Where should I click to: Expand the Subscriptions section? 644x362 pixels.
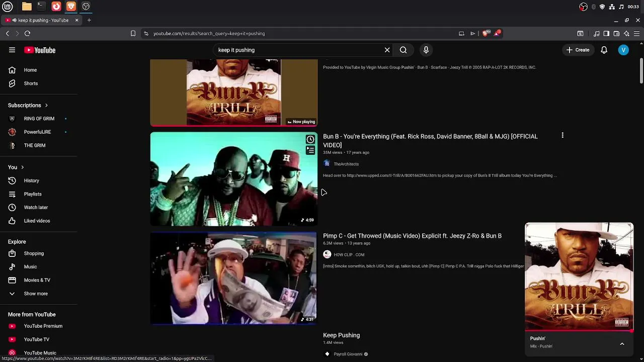pyautogui.click(x=28, y=105)
